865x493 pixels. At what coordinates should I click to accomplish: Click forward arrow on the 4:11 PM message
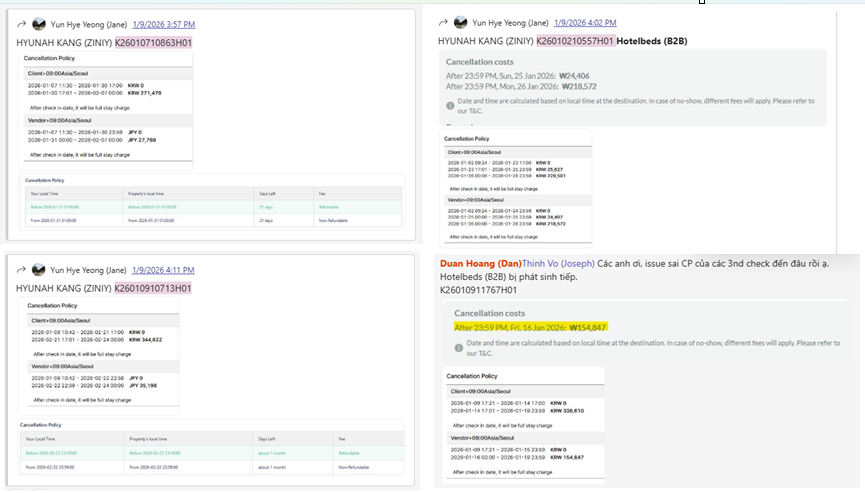click(21, 270)
